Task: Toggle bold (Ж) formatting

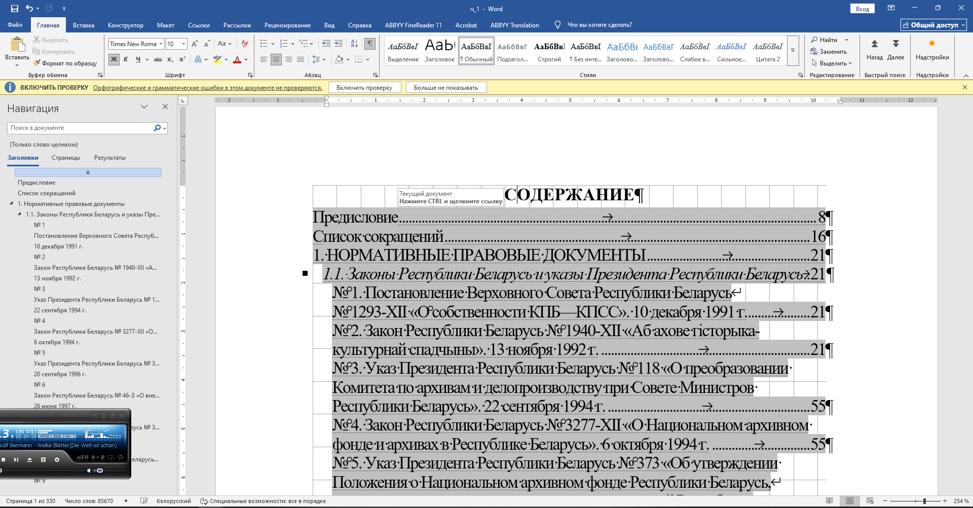Action: tap(114, 60)
